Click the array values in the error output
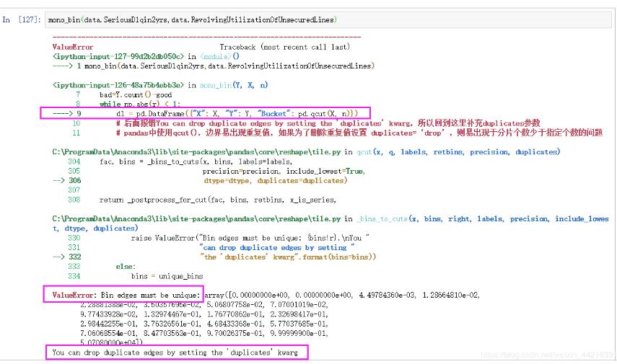Screen dimensions: 617x364 pos(276,319)
